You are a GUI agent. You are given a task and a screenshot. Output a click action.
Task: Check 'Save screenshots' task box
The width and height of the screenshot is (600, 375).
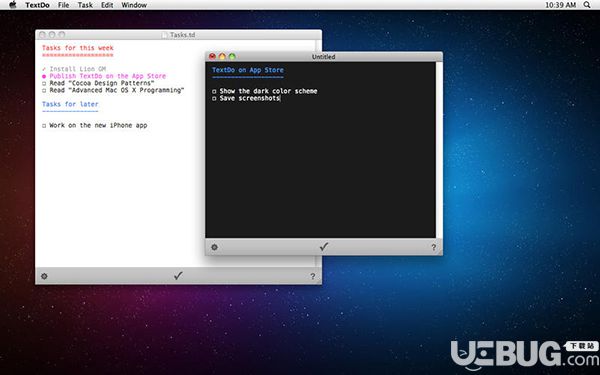pyautogui.click(x=214, y=99)
